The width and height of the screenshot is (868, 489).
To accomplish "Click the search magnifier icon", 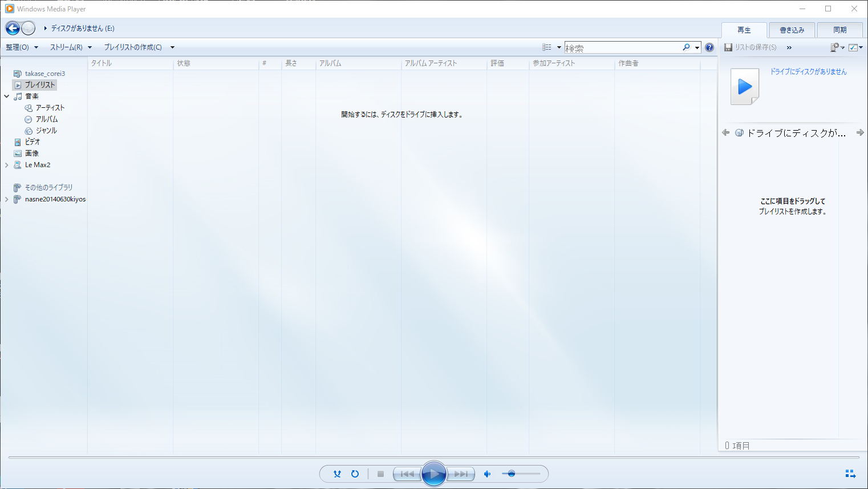I will coord(686,47).
